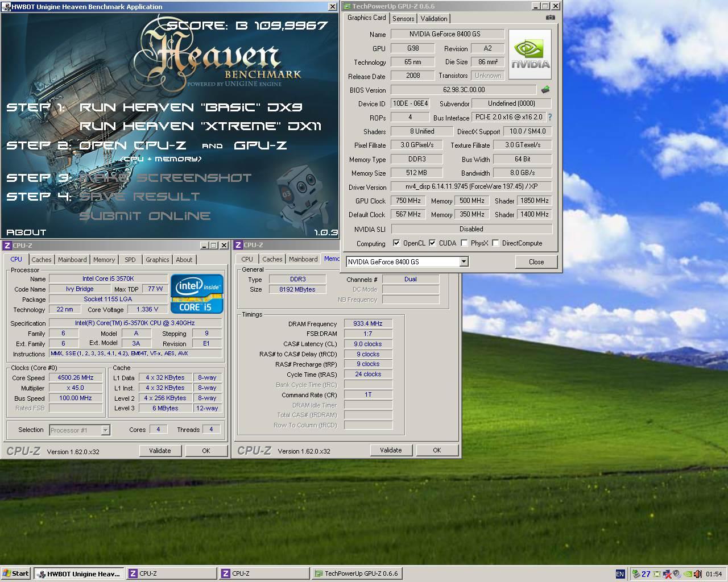The height and width of the screenshot is (582, 728).
Task: Click the blue 27 temperature tray icon
Action: [x=646, y=574]
